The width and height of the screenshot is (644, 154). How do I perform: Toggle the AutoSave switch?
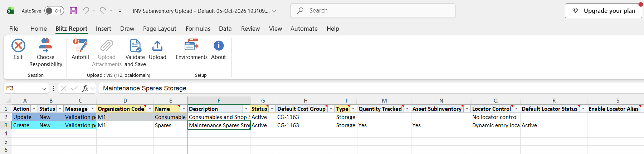(x=54, y=11)
